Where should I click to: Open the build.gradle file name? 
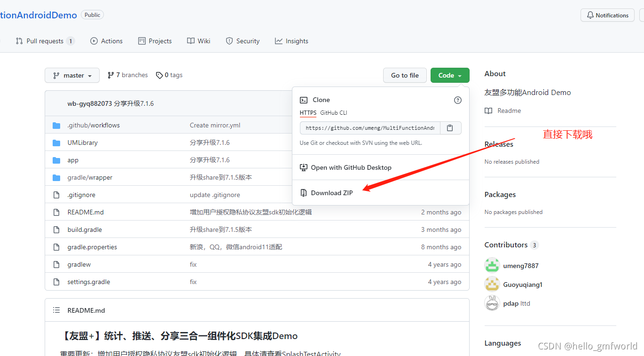point(85,229)
